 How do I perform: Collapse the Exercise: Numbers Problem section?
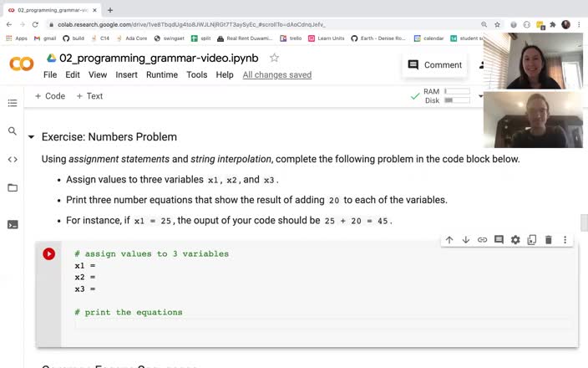click(x=32, y=137)
